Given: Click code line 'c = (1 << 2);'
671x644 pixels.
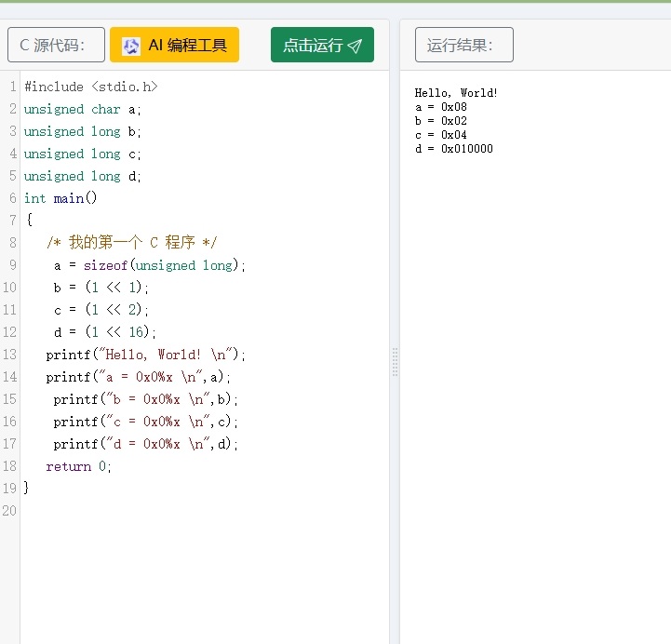Looking at the screenshot, I should pyautogui.click(x=101, y=310).
